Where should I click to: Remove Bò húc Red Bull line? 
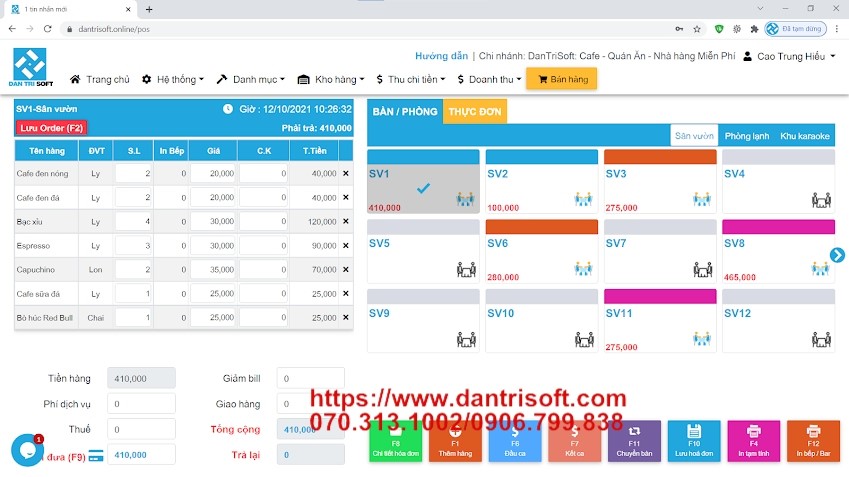(345, 318)
